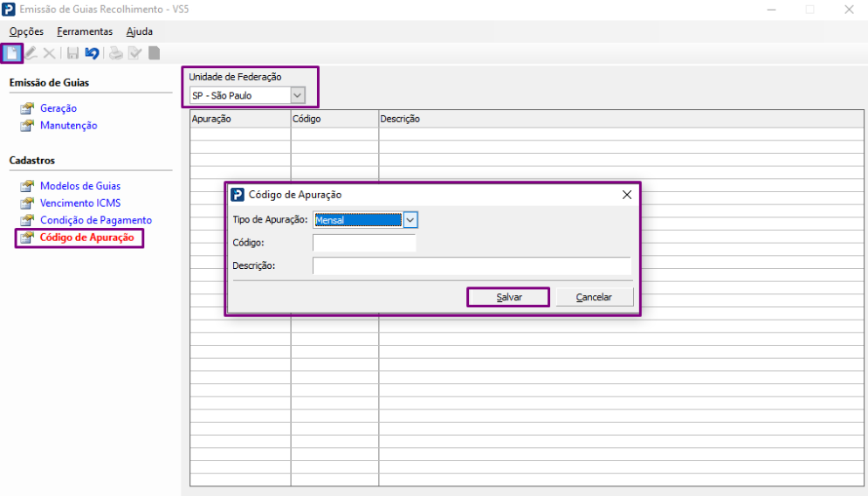Viewport: 868px width, 496px height.
Task: Click the Código input field
Action: click(x=364, y=243)
